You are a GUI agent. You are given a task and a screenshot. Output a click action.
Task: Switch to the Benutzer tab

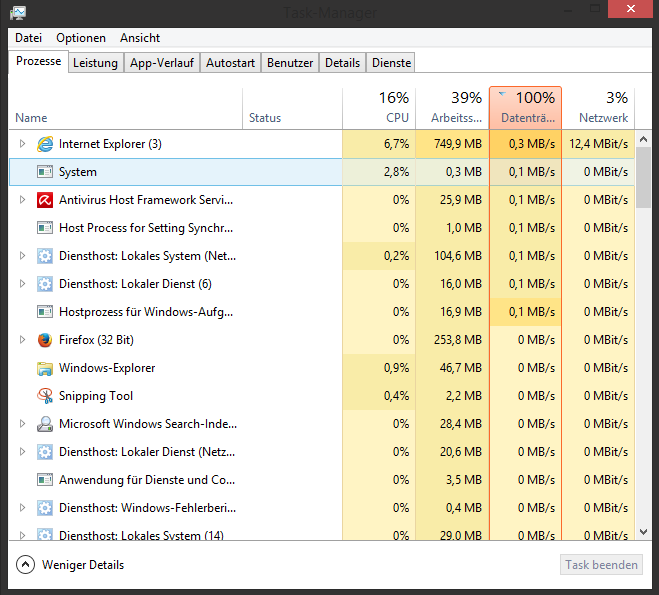(x=290, y=63)
